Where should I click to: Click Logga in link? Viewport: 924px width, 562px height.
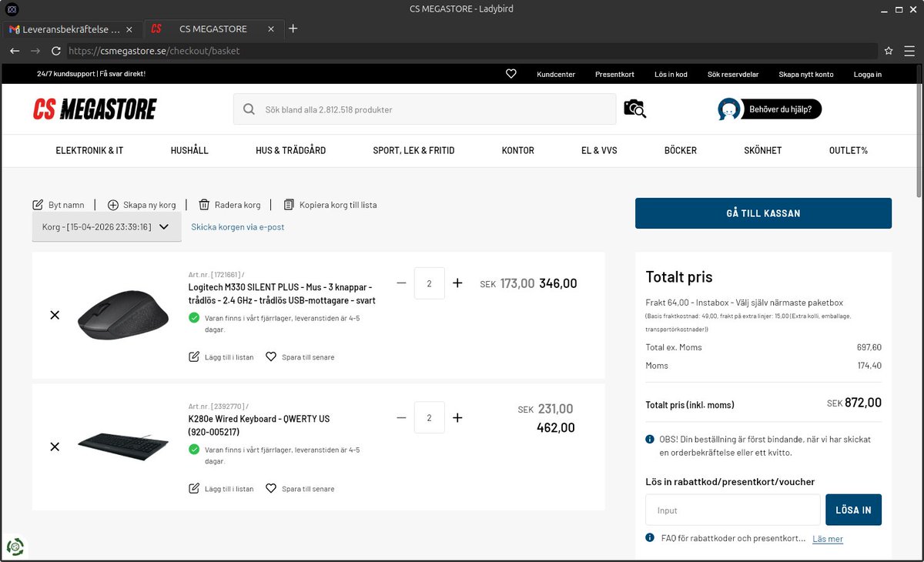(868, 75)
